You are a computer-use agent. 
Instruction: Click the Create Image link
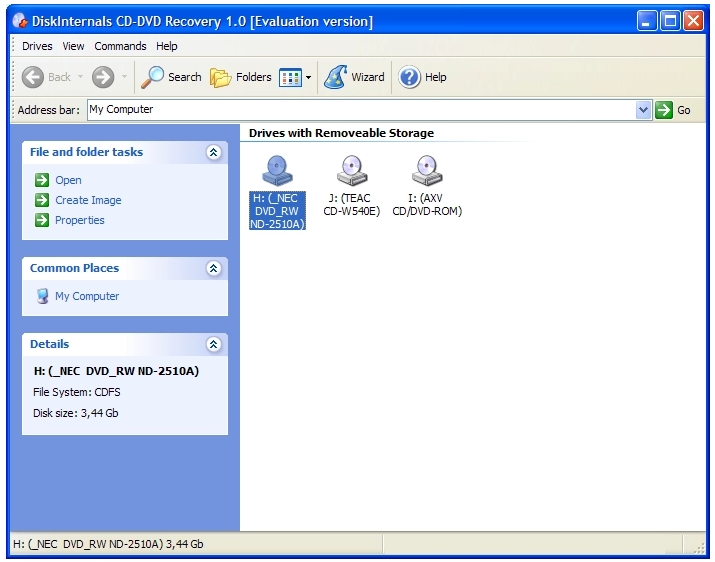88,200
